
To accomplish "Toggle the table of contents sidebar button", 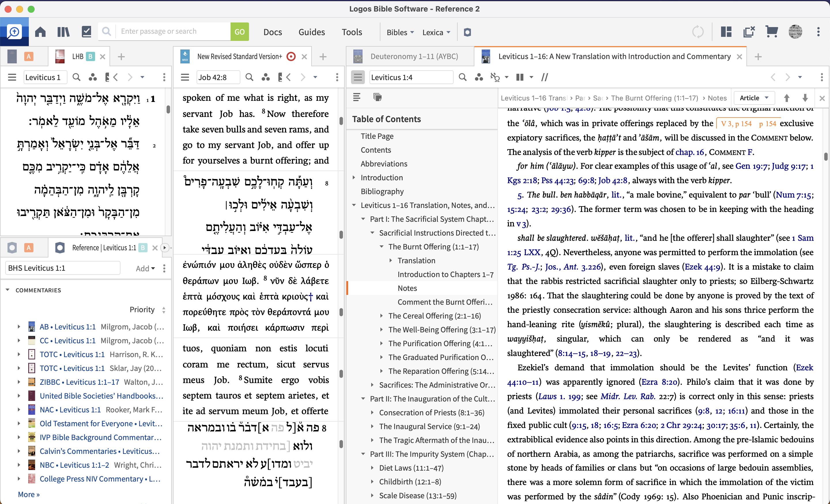I will (x=358, y=77).
